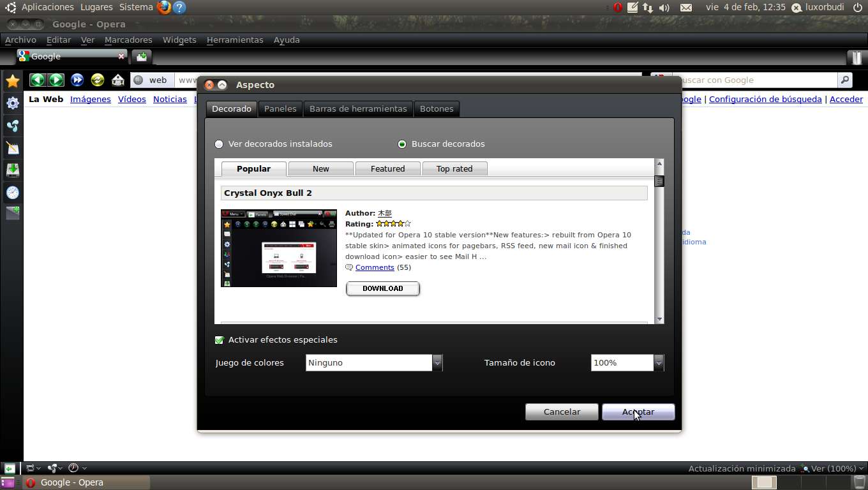868x490 pixels.
Task: Open the Widgets gear panel in sidebar
Action: [12, 103]
